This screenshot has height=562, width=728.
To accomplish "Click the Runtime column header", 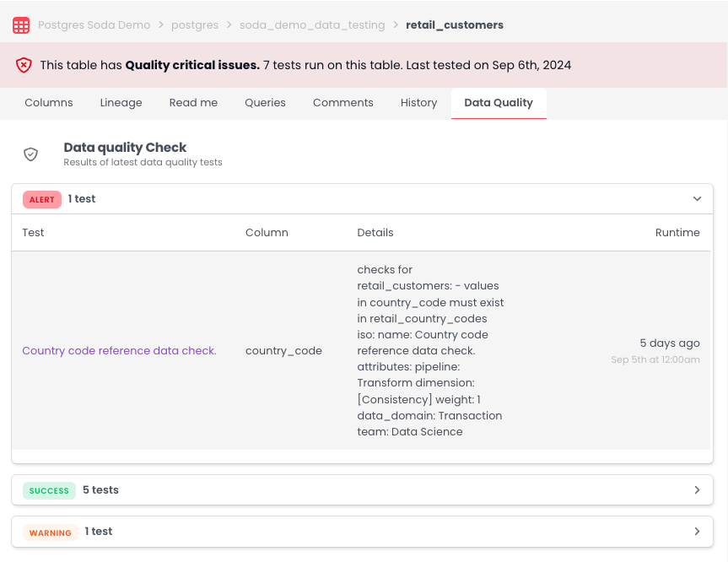I will tap(677, 233).
